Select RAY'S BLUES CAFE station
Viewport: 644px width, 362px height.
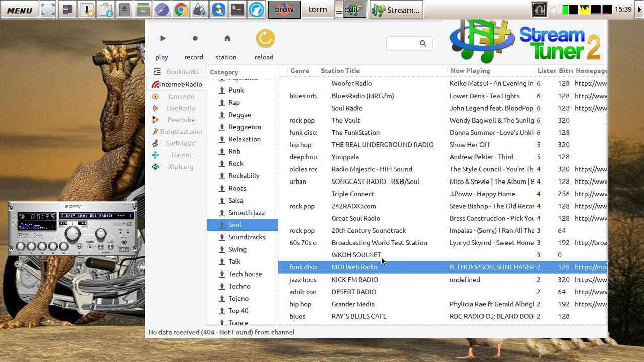point(443,316)
